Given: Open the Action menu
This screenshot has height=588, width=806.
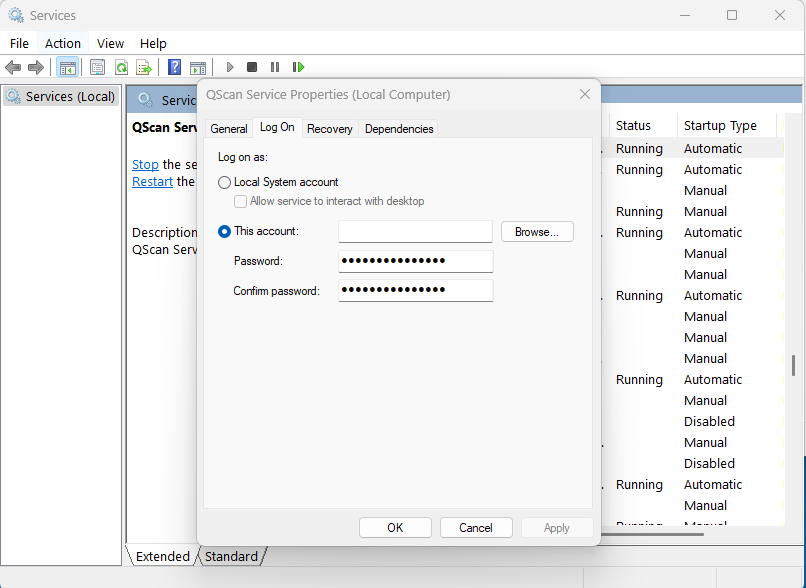Looking at the screenshot, I should 63,44.
